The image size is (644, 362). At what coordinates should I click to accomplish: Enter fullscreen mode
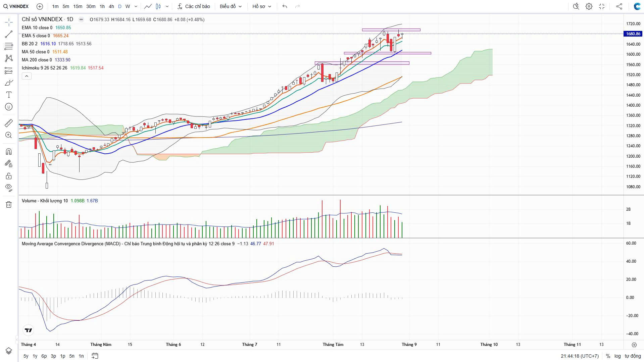(602, 6)
